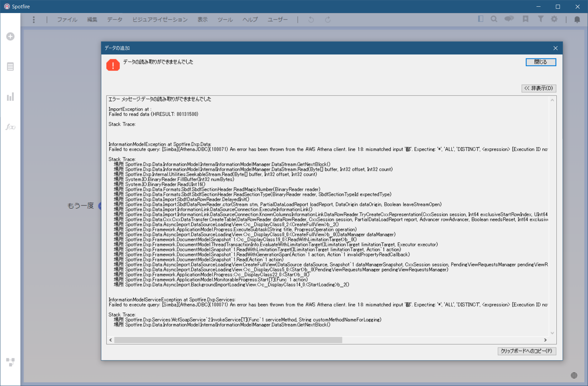Image resolution: width=588 pixels, height=386 pixels.
Task: Click the red error exclamation icon
Action: pos(113,65)
